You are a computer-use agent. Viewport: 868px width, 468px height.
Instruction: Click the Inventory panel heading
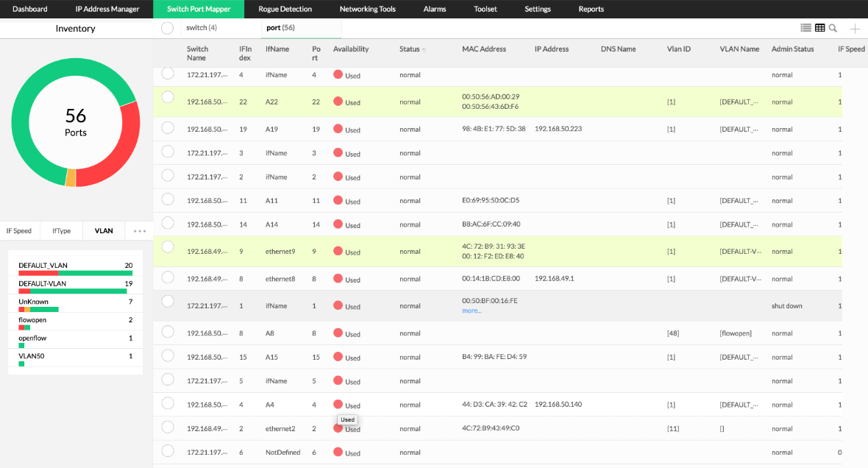[75, 28]
